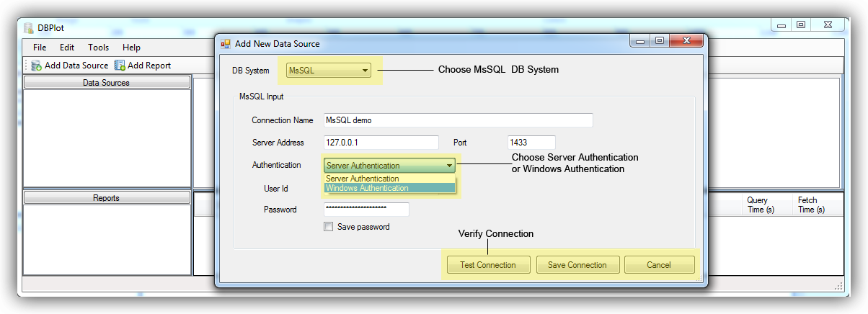This screenshot has height=314, width=868.
Task: Open the File menu
Action: tap(40, 48)
